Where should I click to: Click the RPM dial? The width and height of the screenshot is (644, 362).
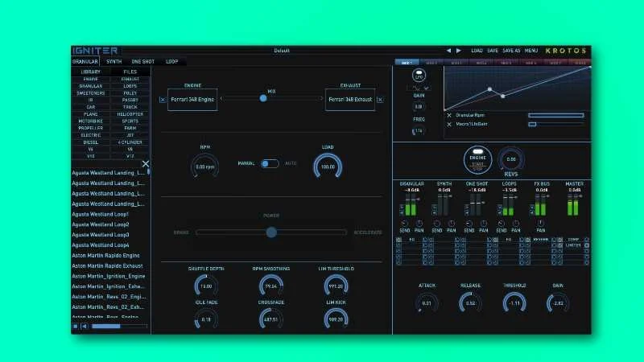click(x=205, y=167)
